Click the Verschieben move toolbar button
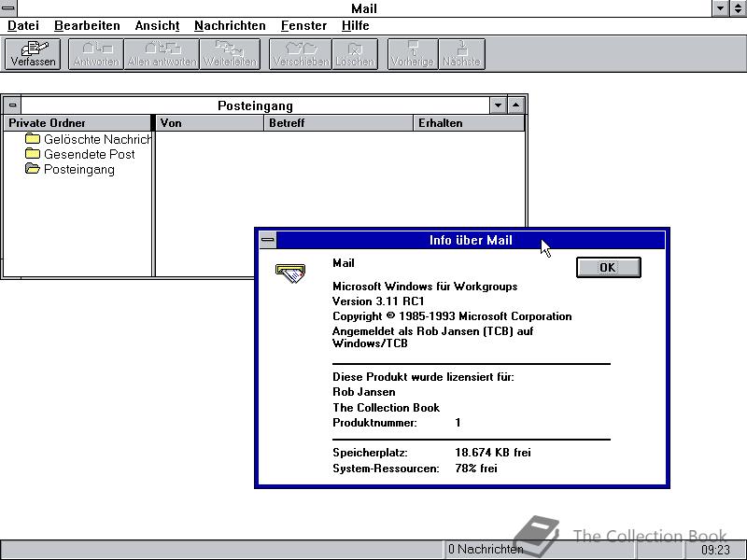 [x=301, y=54]
